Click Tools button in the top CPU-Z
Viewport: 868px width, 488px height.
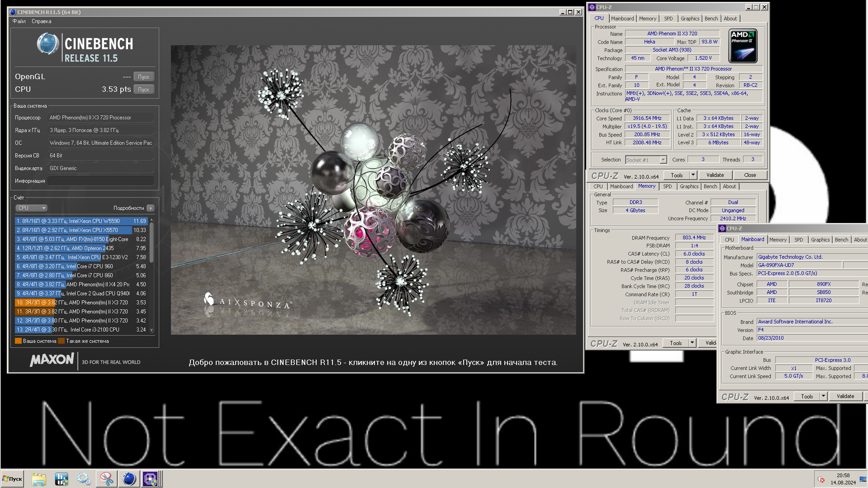coord(677,175)
